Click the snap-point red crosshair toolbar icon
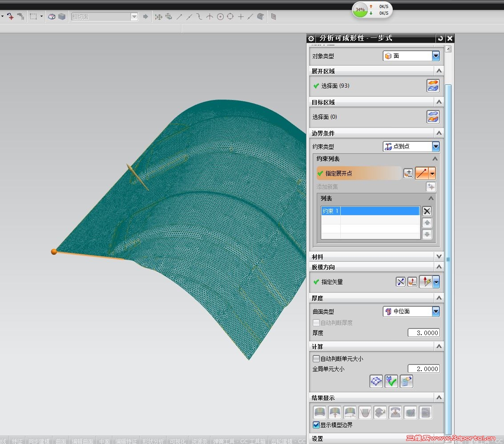 point(10,16)
